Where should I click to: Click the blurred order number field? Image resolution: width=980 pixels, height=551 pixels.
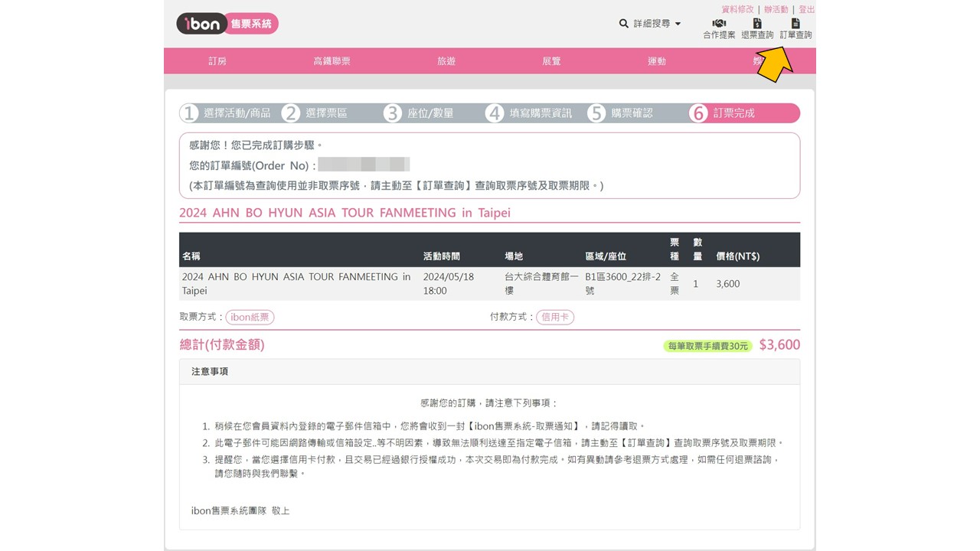point(364,165)
